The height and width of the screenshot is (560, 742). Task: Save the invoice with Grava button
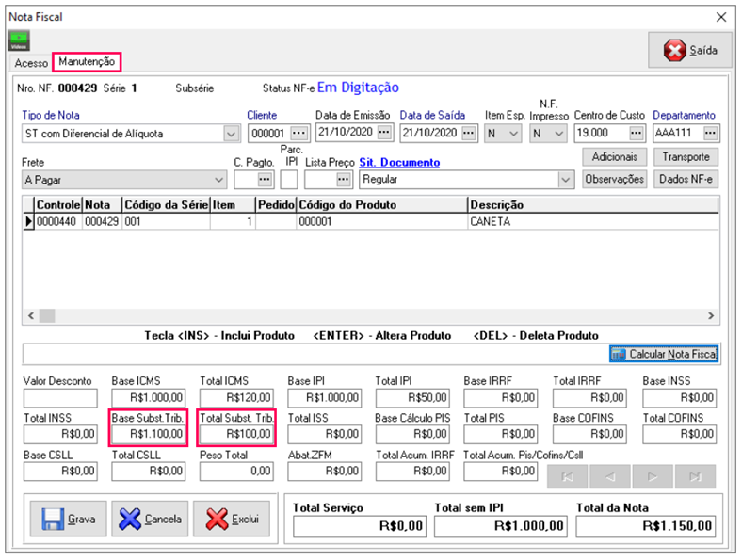coord(70,518)
